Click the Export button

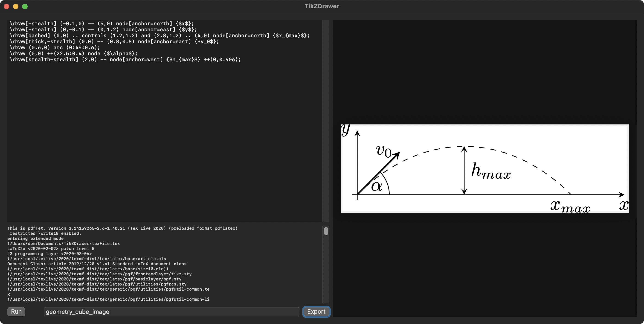tap(316, 312)
